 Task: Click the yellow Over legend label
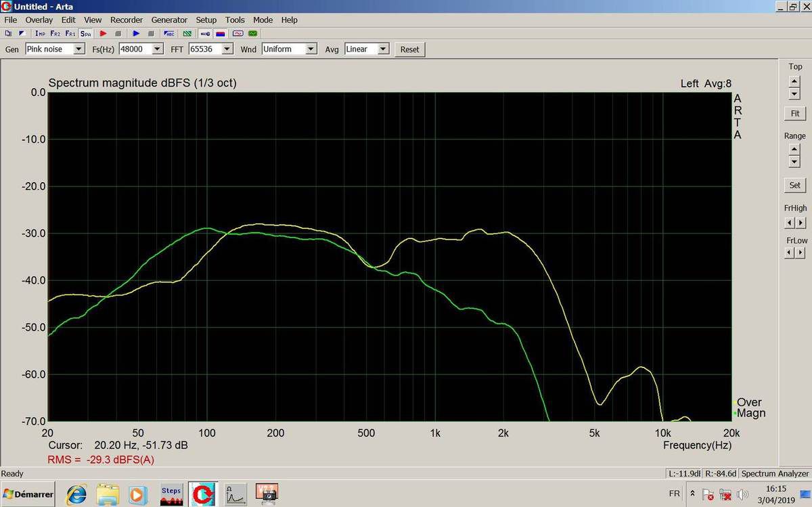coord(749,402)
